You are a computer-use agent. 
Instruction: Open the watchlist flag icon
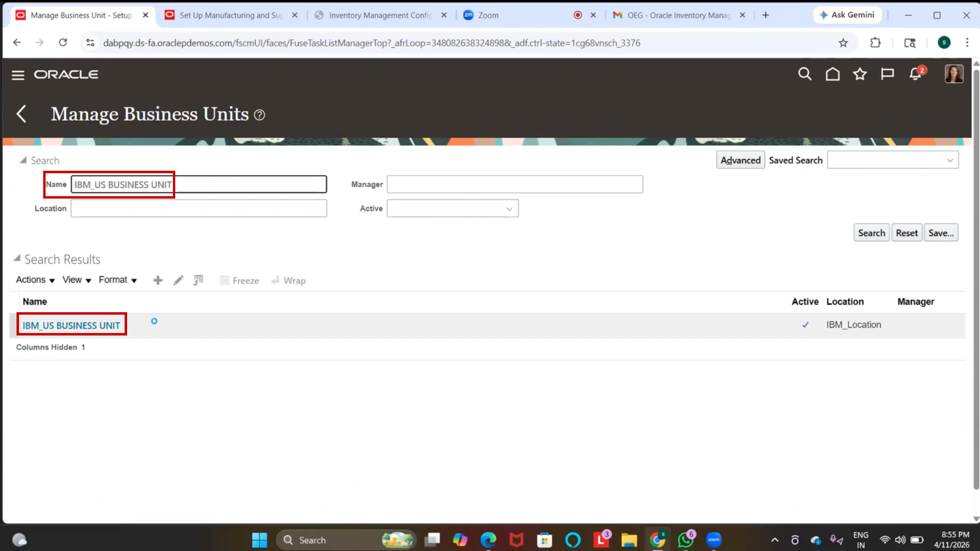pos(888,74)
